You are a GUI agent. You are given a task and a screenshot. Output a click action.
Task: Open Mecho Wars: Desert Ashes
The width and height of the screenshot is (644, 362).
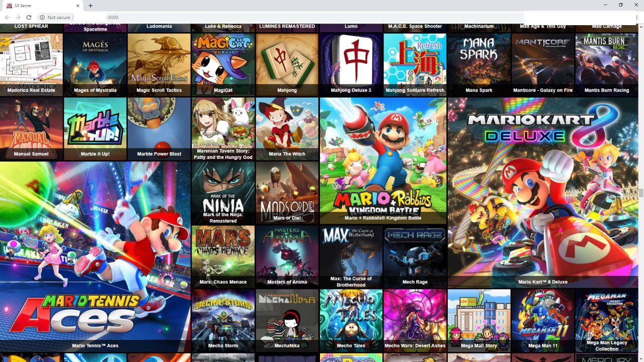tap(415, 320)
